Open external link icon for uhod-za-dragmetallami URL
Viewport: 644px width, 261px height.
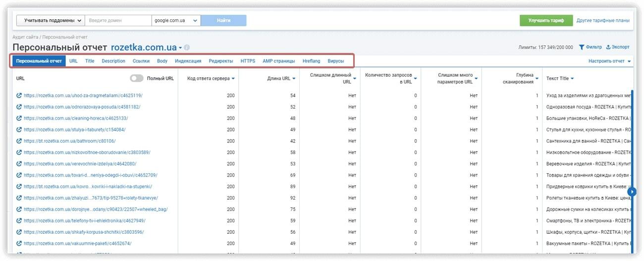[19, 95]
